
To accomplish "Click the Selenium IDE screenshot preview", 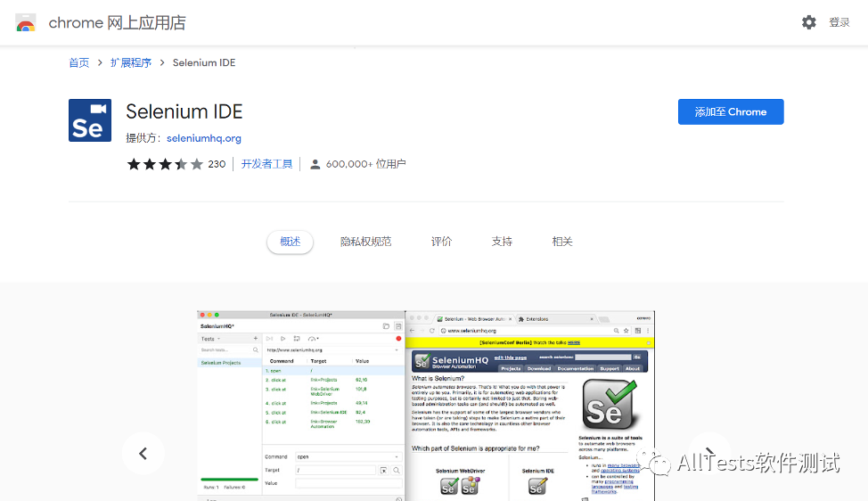I will (426, 406).
